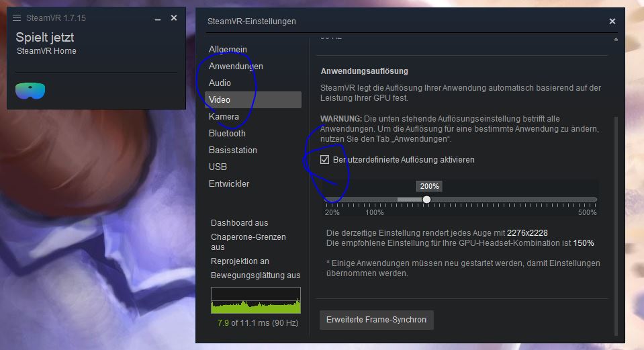This screenshot has height=350, width=644.
Task: Click the 200% slider value label
Action: coord(430,186)
